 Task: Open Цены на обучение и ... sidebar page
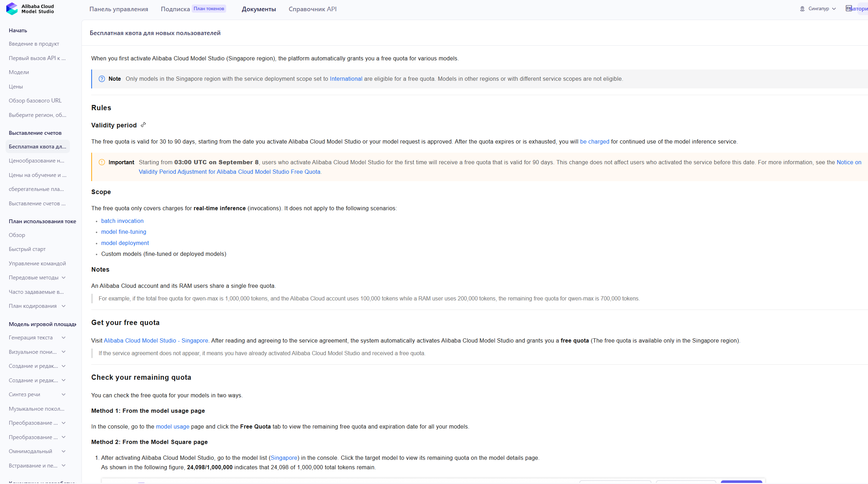pyautogui.click(x=38, y=175)
